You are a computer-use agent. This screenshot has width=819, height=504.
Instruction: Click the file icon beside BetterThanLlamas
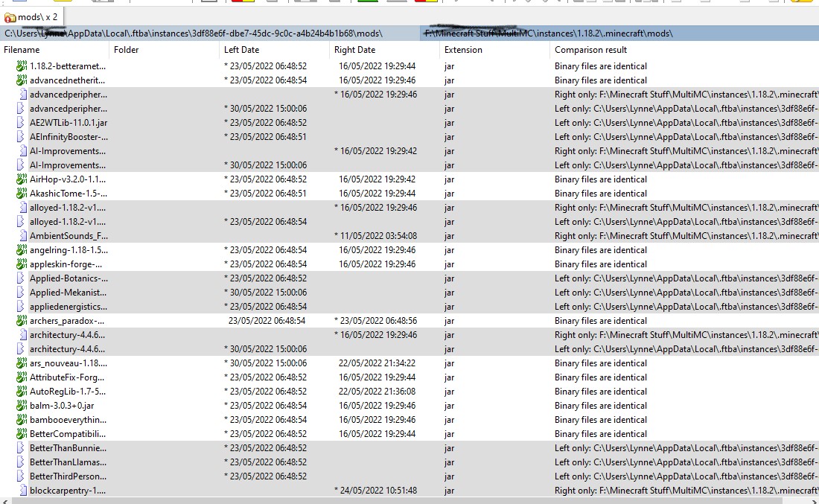(x=21, y=462)
